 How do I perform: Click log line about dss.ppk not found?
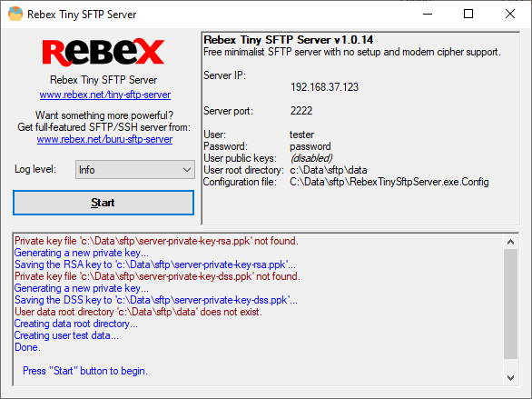click(157, 276)
